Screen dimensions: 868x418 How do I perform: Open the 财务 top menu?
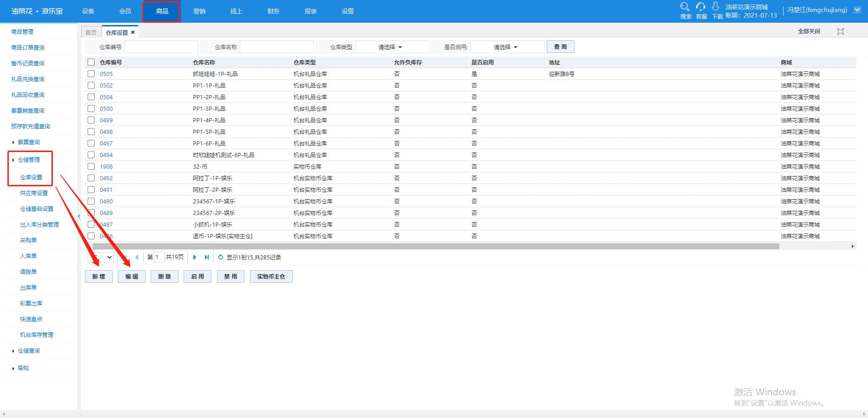point(274,11)
